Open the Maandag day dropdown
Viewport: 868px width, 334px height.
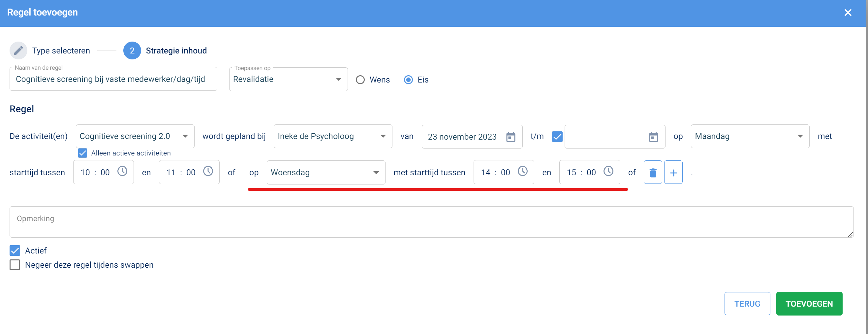(x=750, y=136)
